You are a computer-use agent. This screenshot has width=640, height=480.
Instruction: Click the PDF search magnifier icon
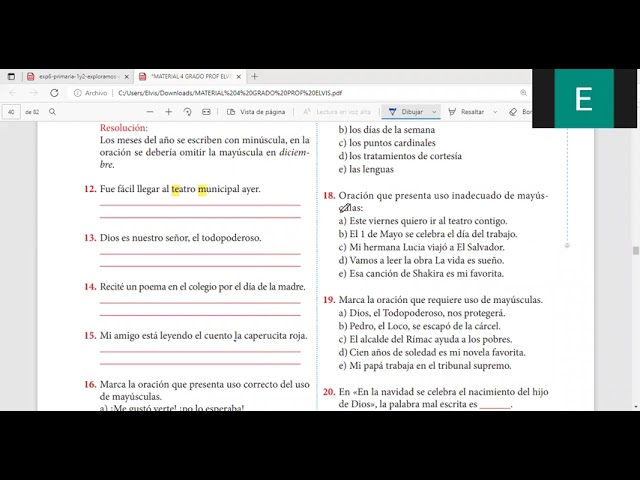coord(52,112)
